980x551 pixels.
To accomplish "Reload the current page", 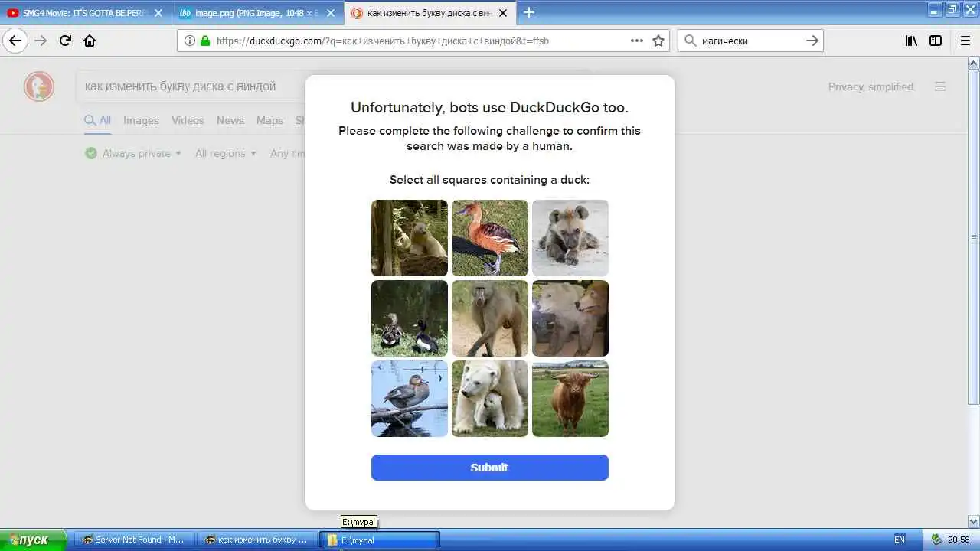I will point(65,41).
